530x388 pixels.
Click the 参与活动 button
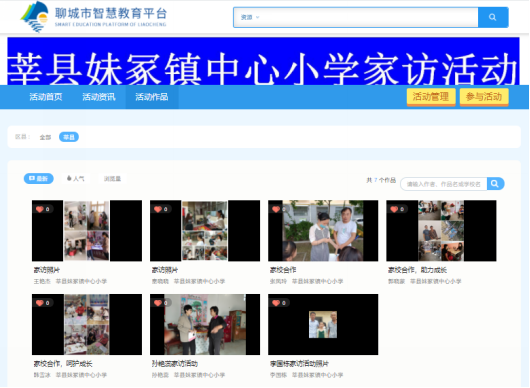484,97
